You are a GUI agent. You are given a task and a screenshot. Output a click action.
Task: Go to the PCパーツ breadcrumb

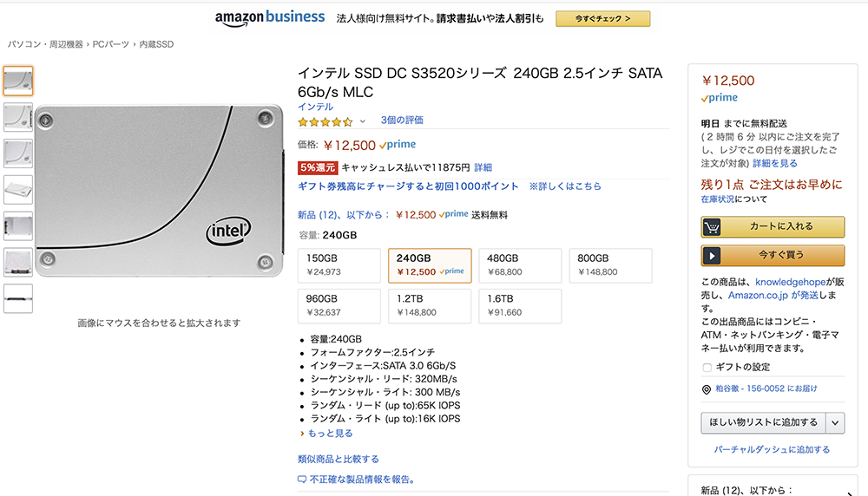click(x=111, y=44)
